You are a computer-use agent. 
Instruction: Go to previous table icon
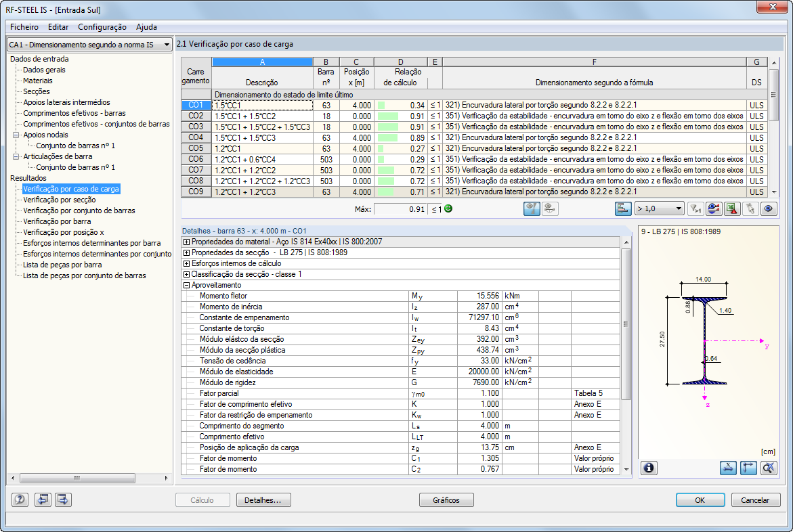pyautogui.click(x=43, y=500)
